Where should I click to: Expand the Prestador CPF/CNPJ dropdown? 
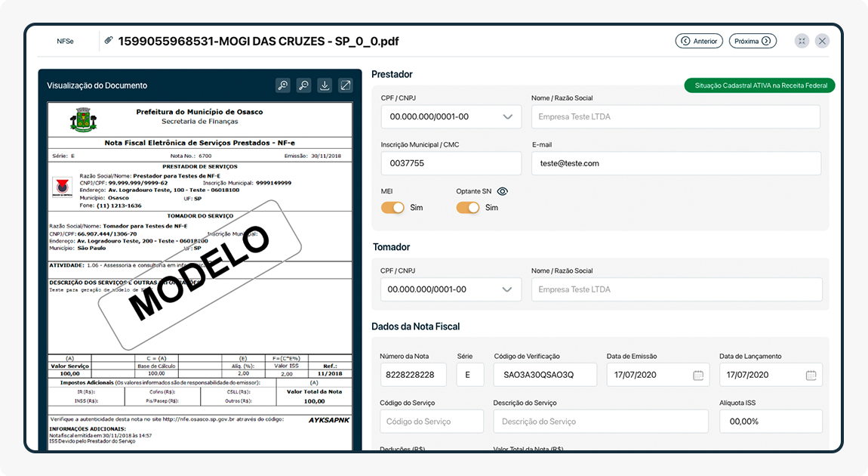(x=507, y=117)
